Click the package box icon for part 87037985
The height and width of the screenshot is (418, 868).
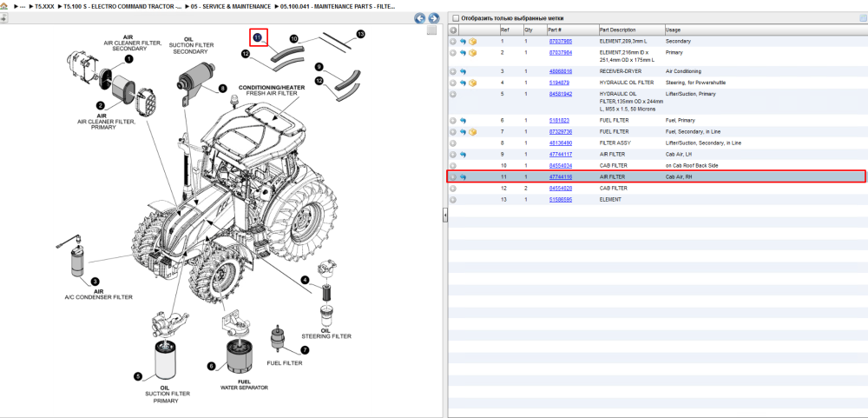pos(473,42)
